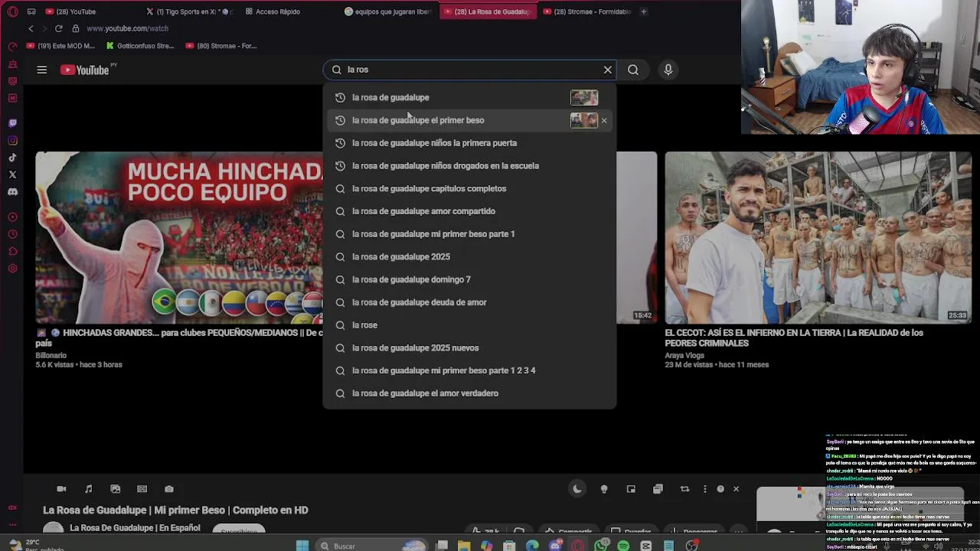980x551 pixels.
Task: Select suggestion 'niños drogados en la escuela'
Action: pyautogui.click(x=469, y=165)
